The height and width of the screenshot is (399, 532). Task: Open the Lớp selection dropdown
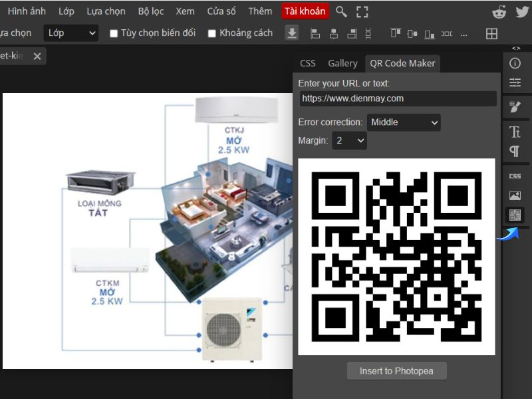(71, 33)
